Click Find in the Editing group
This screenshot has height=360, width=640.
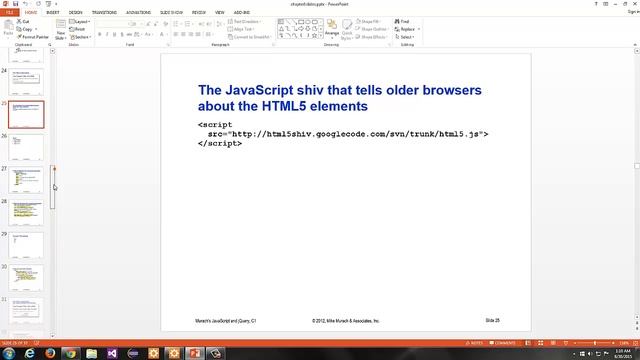[402, 21]
